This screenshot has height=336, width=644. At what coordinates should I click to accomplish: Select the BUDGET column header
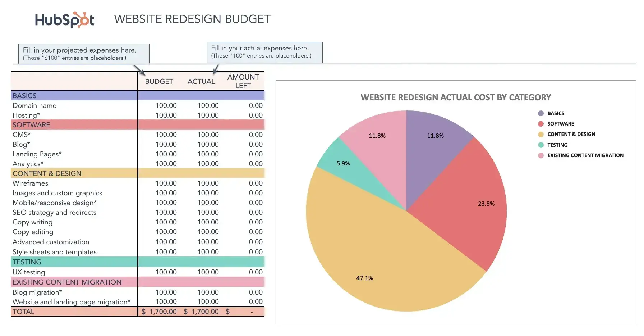tap(159, 82)
